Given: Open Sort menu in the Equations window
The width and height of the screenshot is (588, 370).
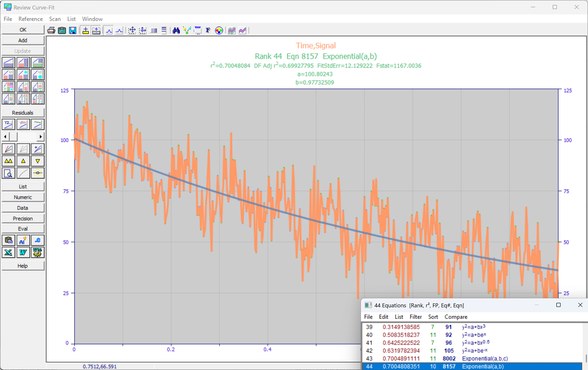Looking at the screenshot, I should point(433,317).
